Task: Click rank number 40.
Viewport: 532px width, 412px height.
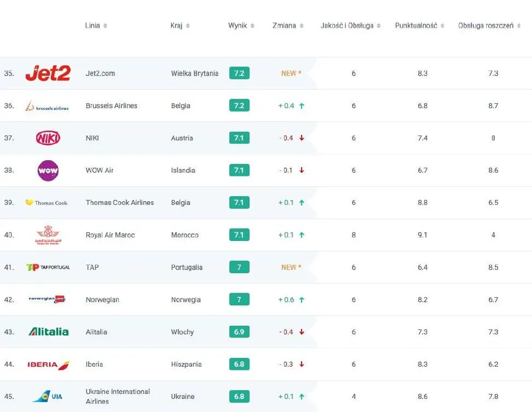Action: coord(9,234)
